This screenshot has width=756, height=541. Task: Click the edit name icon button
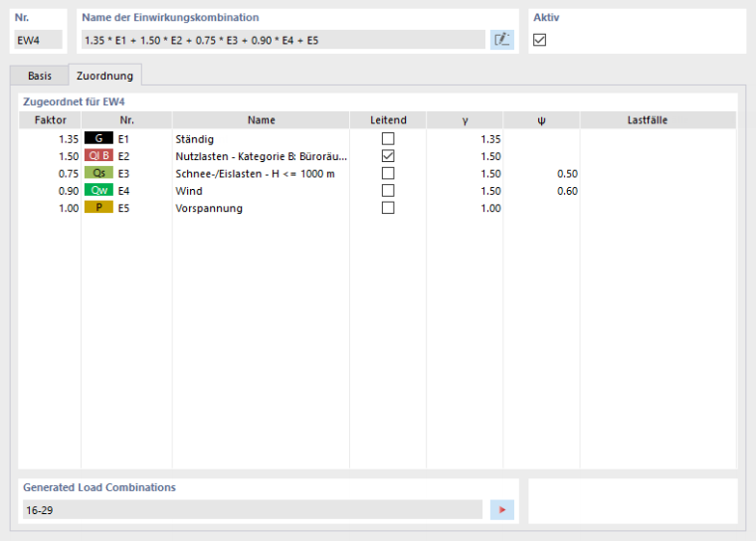tap(502, 40)
